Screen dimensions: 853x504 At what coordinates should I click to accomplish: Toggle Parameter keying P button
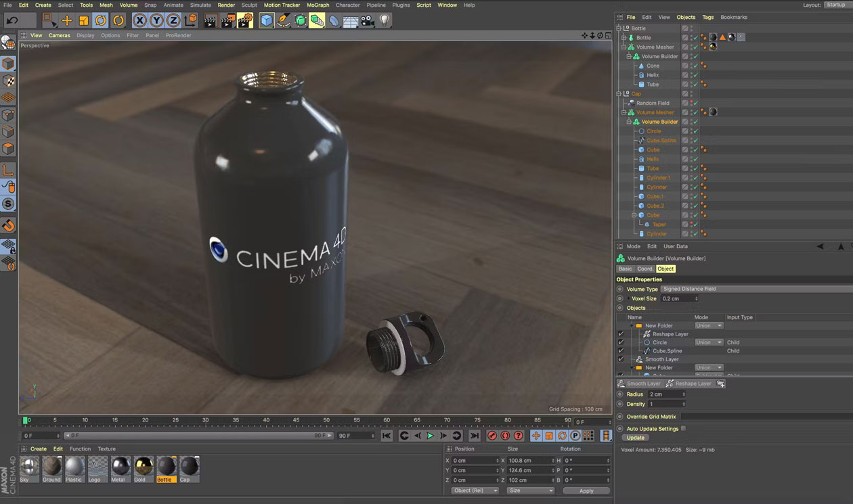(575, 436)
